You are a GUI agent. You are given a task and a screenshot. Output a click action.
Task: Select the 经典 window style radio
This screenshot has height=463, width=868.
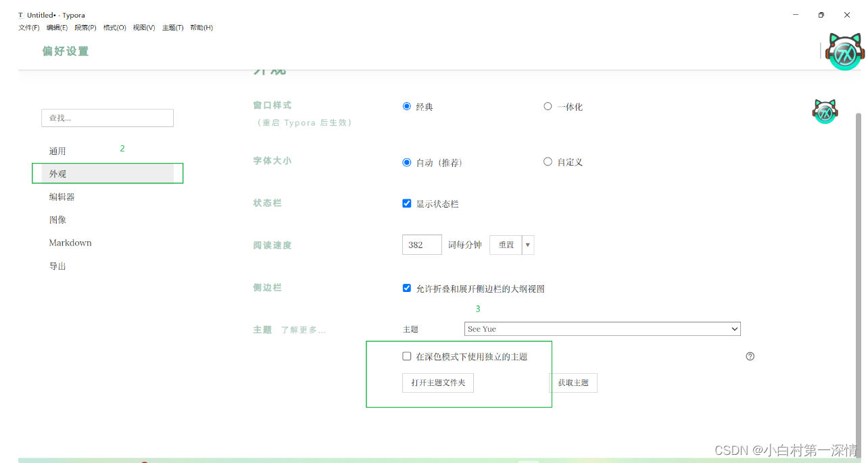click(x=407, y=106)
